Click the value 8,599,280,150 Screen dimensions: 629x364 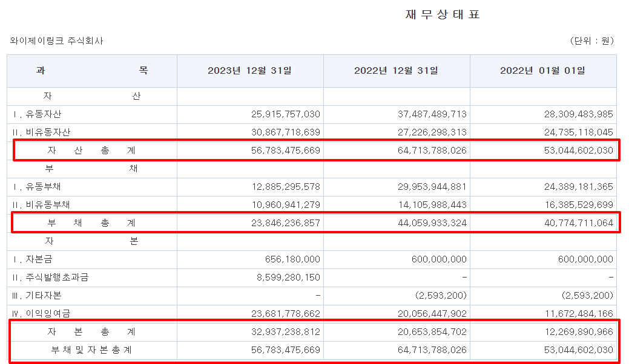click(288, 278)
